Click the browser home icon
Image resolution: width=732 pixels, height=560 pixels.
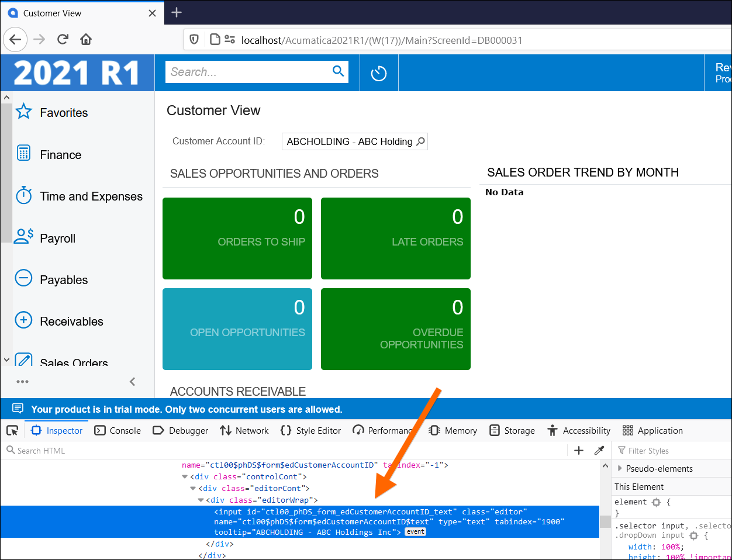point(86,40)
